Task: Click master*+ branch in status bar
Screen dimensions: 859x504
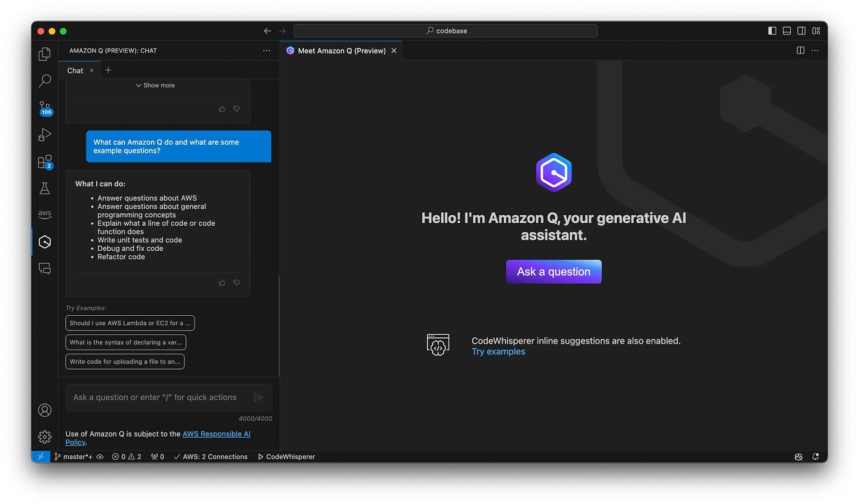Action: [73, 457]
